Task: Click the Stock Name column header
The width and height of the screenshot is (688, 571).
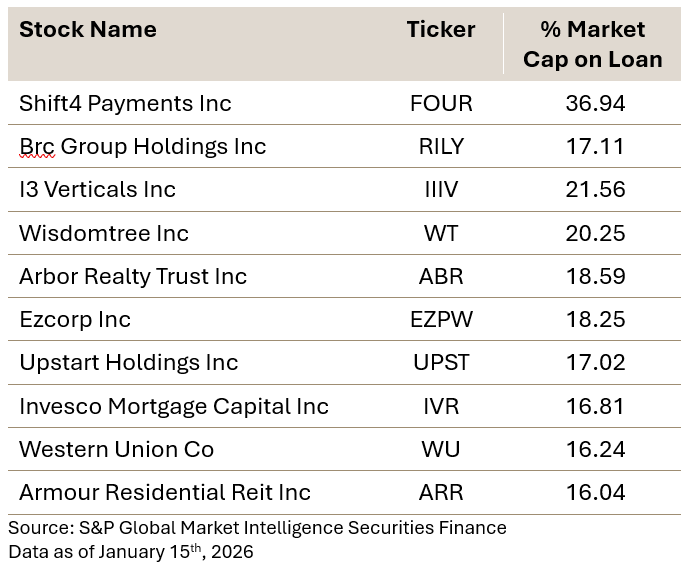Action: pyautogui.click(x=88, y=30)
